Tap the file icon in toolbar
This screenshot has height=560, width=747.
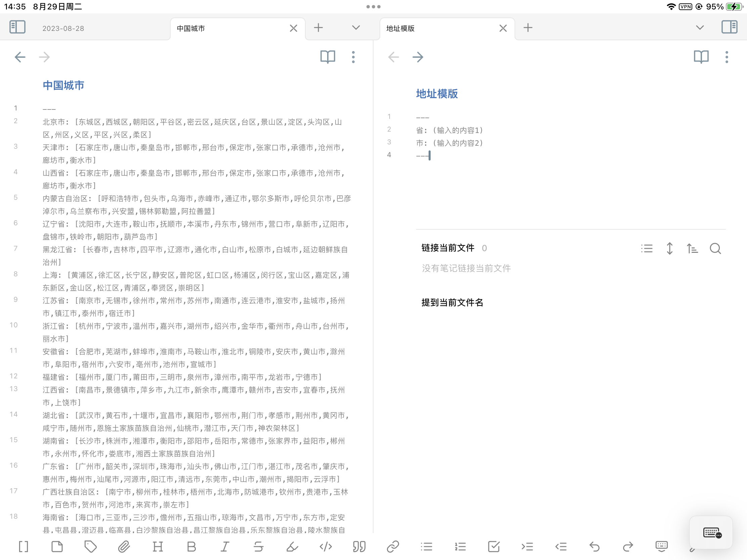(x=57, y=547)
